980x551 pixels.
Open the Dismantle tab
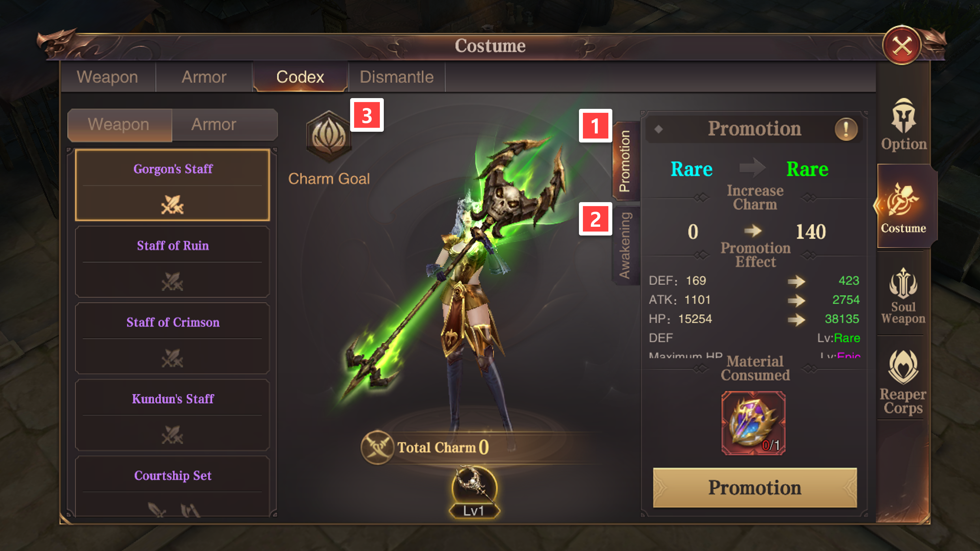pyautogui.click(x=397, y=77)
